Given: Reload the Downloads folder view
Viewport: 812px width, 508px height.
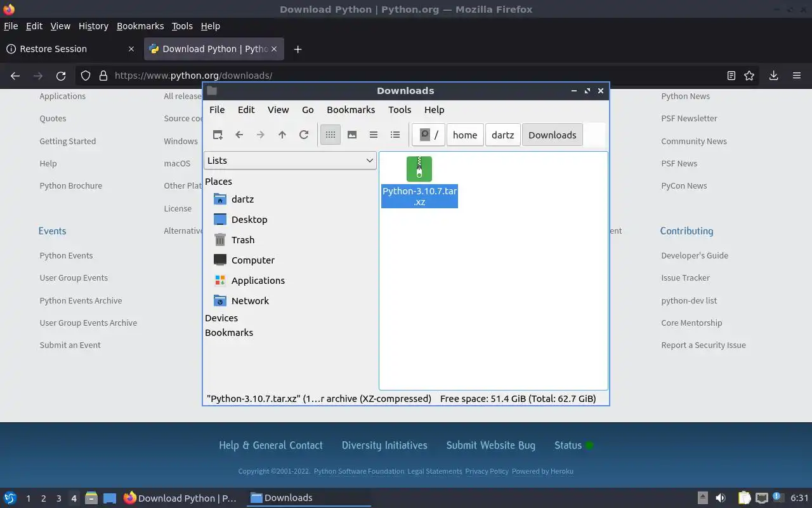Looking at the screenshot, I should [x=304, y=135].
